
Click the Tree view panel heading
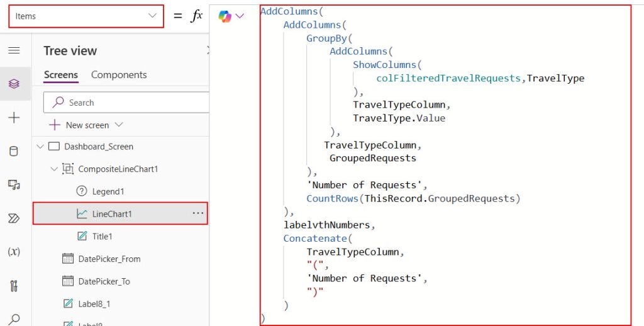coord(70,50)
